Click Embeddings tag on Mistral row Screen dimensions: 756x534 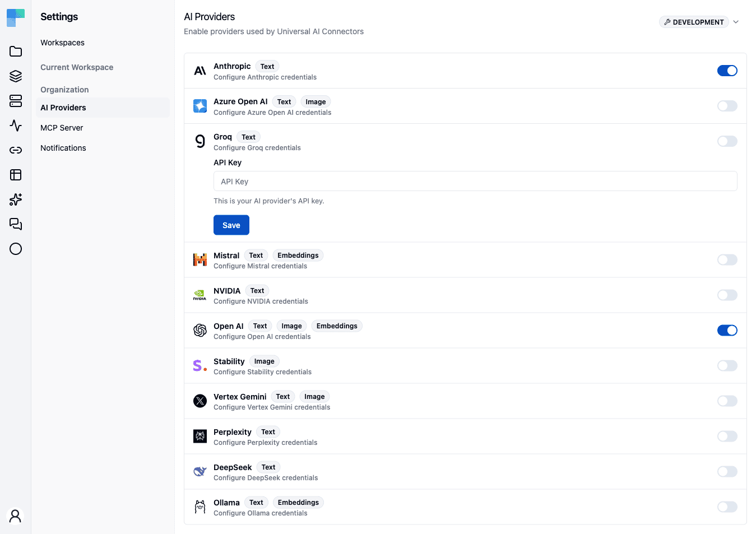pyautogui.click(x=298, y=256)
